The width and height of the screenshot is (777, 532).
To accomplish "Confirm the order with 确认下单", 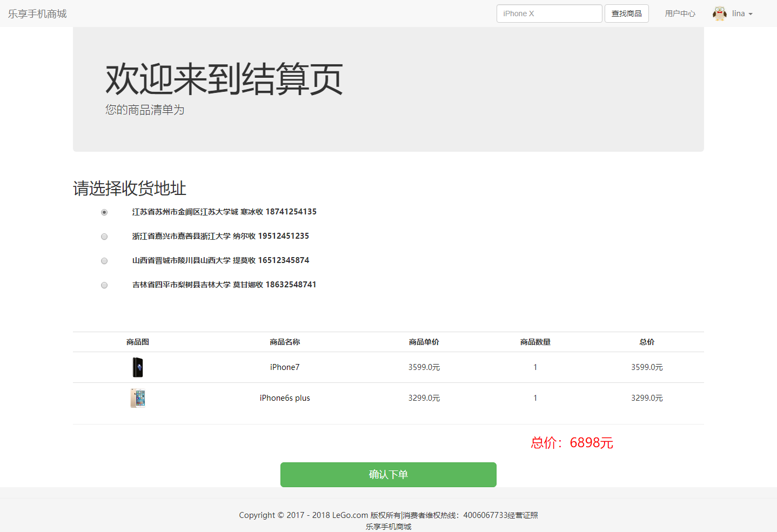I will [388, 475].
